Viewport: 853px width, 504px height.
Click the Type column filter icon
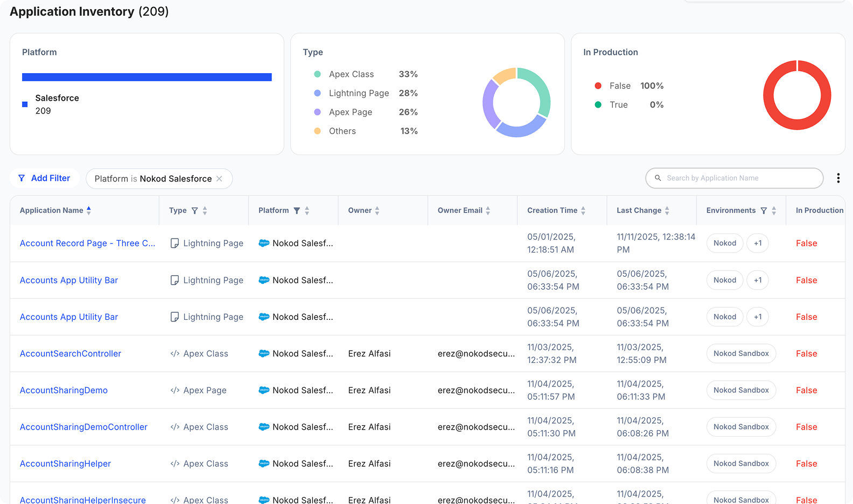pos(195,211)
